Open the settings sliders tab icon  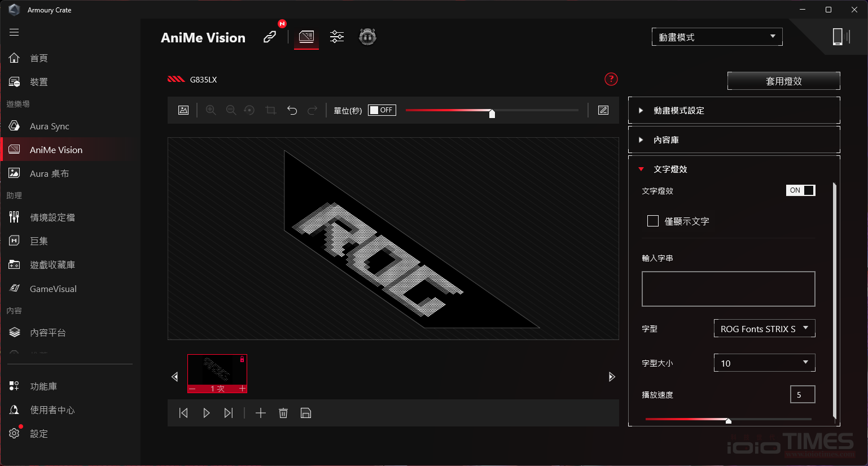tap(337, 37)
